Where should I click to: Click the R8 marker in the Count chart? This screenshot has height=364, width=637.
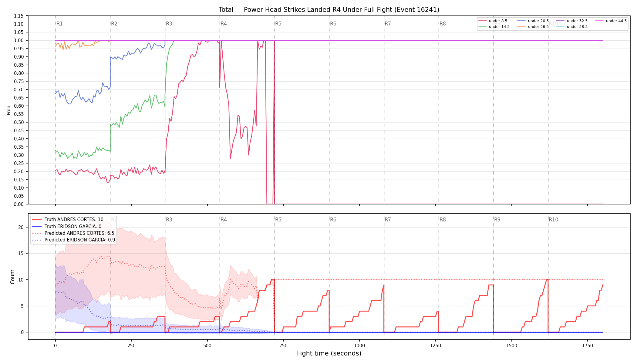tap(443, 220)
